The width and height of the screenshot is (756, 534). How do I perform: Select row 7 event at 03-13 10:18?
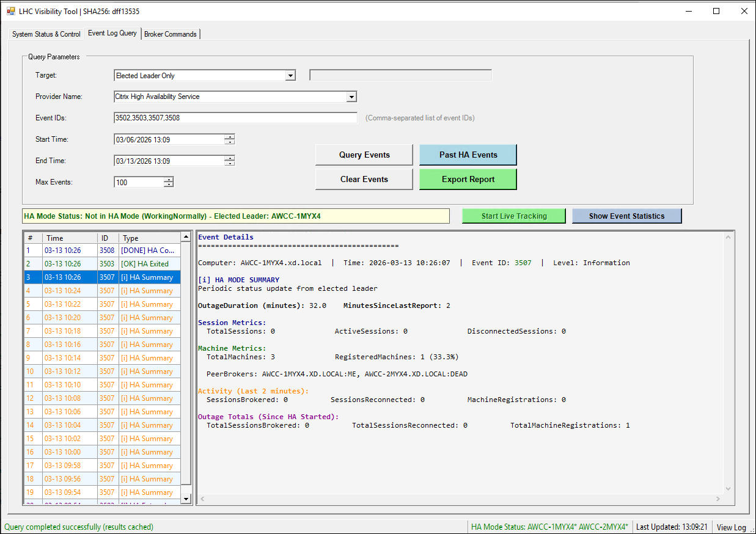point(102,331)
